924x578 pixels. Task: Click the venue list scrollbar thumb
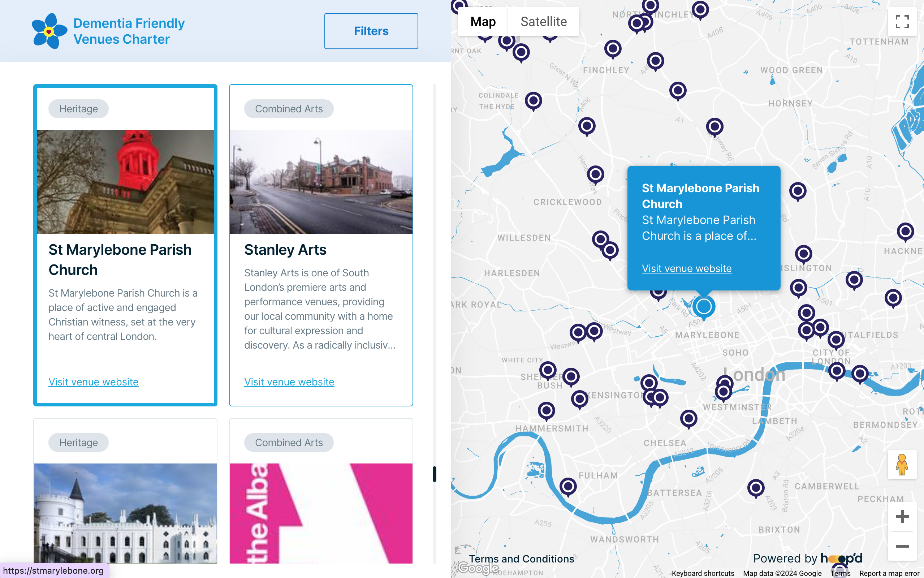point(434,474)
